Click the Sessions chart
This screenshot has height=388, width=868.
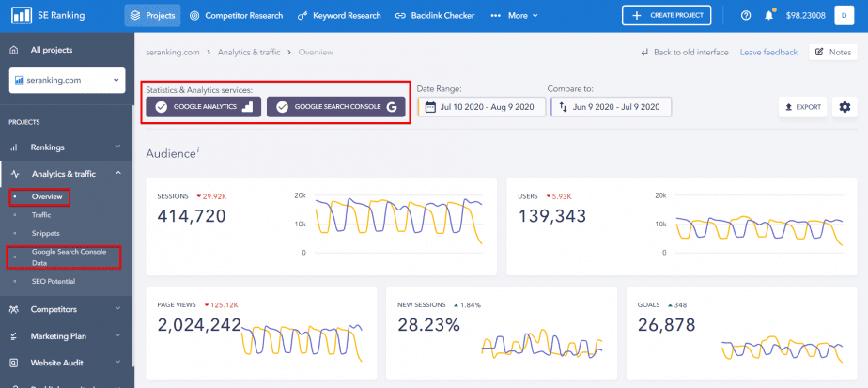click(x=398, y=225)
